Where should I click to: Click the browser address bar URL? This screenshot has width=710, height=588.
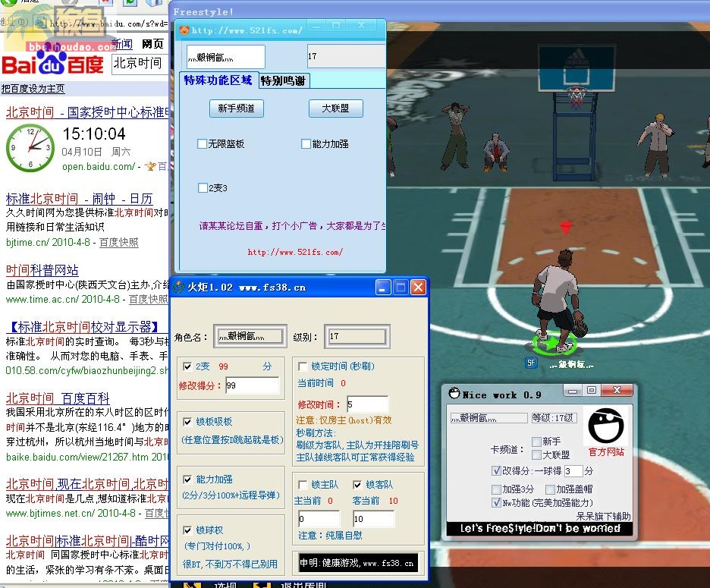coord(108,24)
